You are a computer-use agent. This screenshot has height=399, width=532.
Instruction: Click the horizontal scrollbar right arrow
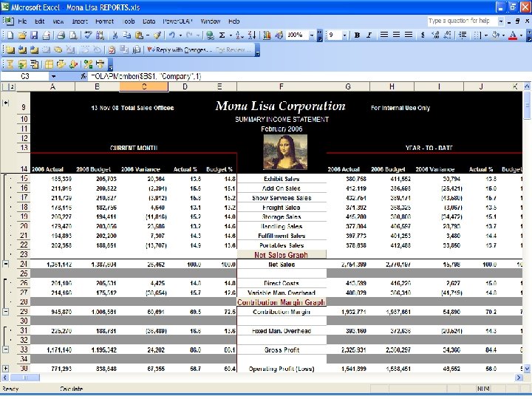(x=519, y=378)
